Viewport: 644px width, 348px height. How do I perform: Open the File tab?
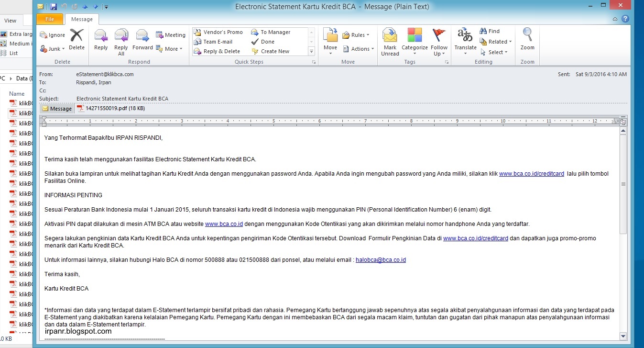point(50,19)
